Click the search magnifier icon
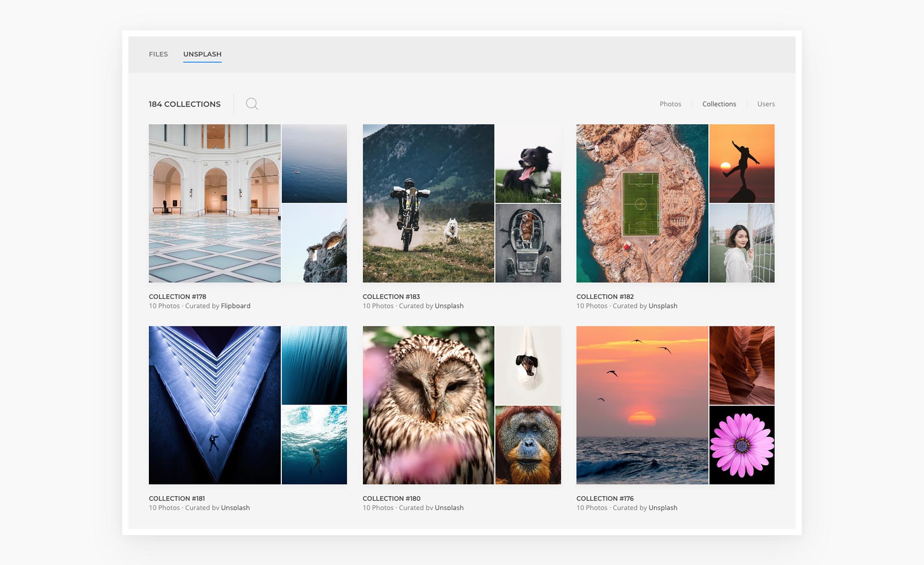Image resolution: width=924 pixels, height=565 pixels. (x=252, y=104)
